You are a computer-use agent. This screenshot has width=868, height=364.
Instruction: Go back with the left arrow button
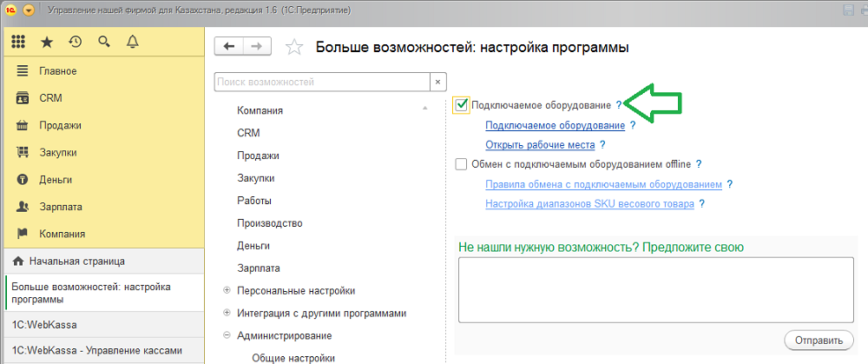click(x=228, y=47)
